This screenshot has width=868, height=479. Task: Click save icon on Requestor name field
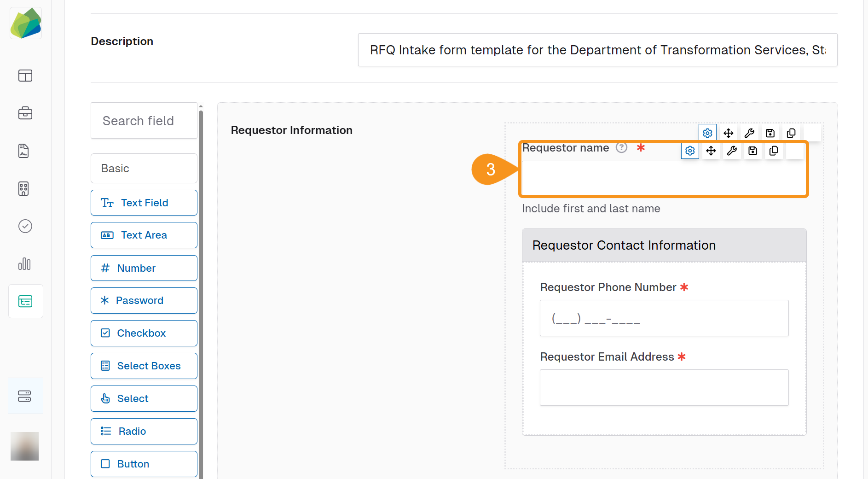click(753, 151)
